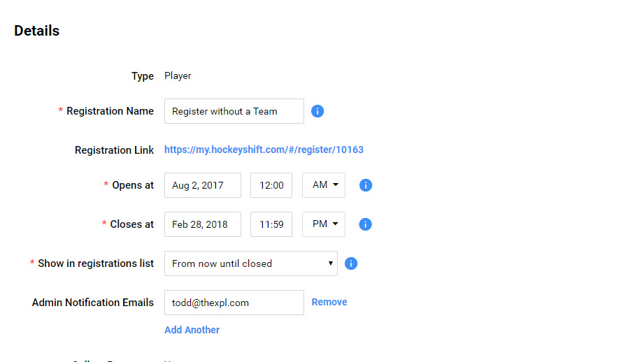Focus the Registration Name text field

coord(234,111)
